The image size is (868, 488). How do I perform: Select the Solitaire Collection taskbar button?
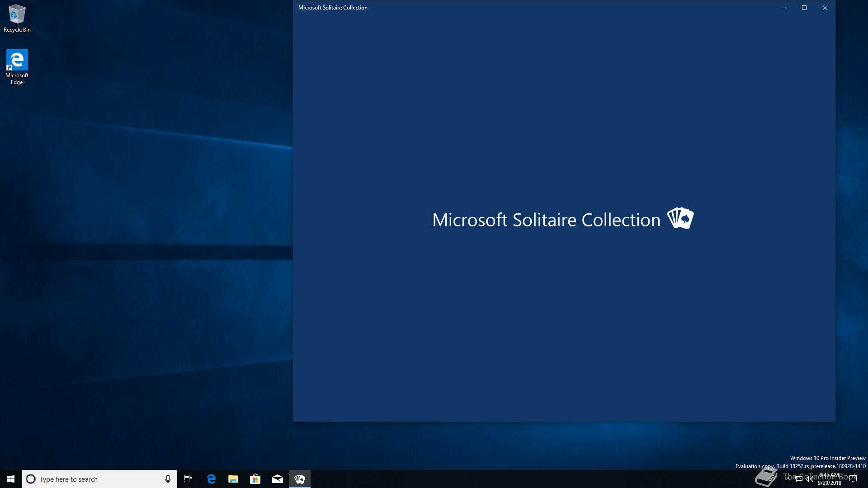click(x=300, y=479)
